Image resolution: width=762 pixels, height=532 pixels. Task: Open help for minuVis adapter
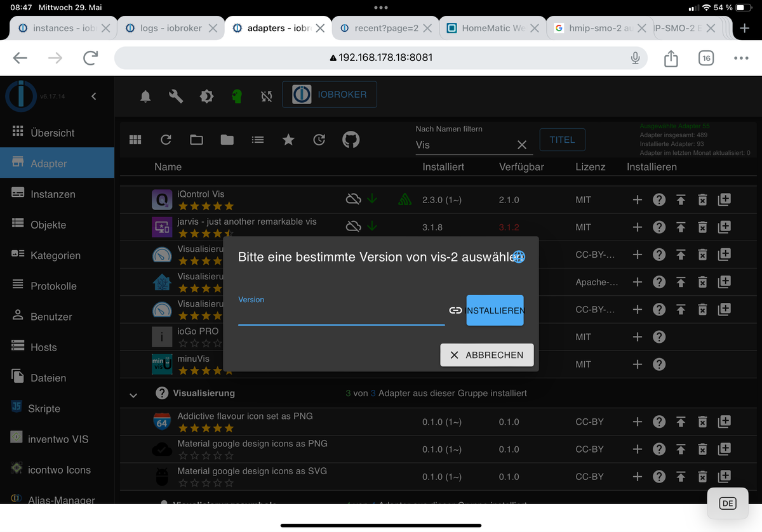[659, 364]
